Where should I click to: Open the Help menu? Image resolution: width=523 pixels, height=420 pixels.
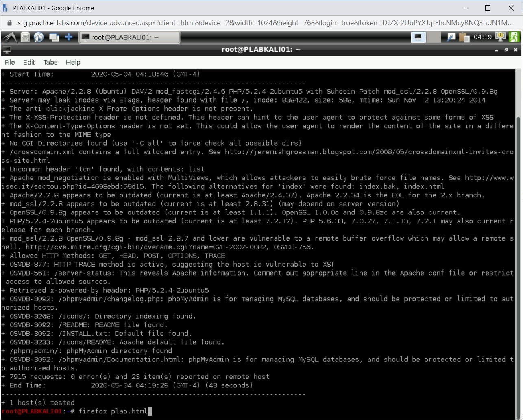[x=73, y=62]
